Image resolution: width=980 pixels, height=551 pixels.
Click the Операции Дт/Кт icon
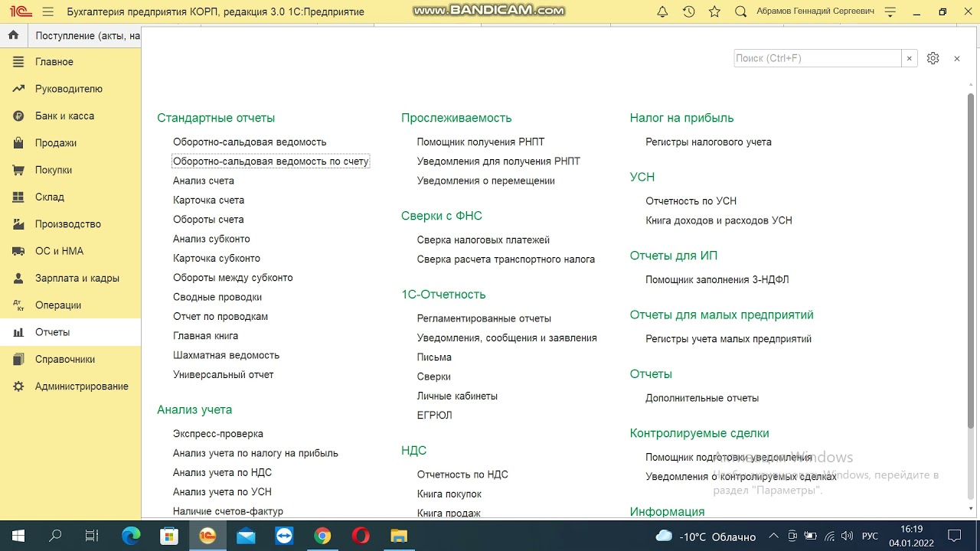coord(18,305)
